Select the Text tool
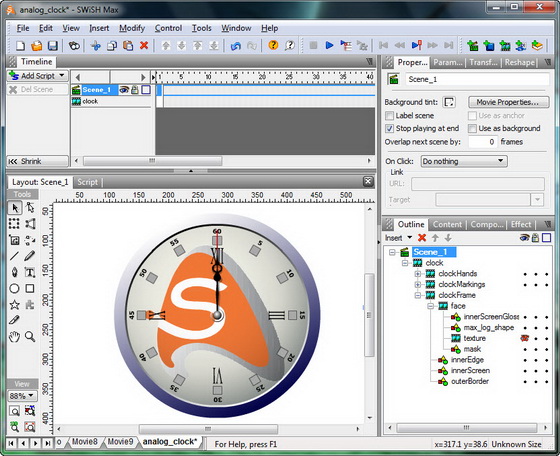The height and width of the screenshot is (456, 560). pyautogui.click(x=30, y=272)
